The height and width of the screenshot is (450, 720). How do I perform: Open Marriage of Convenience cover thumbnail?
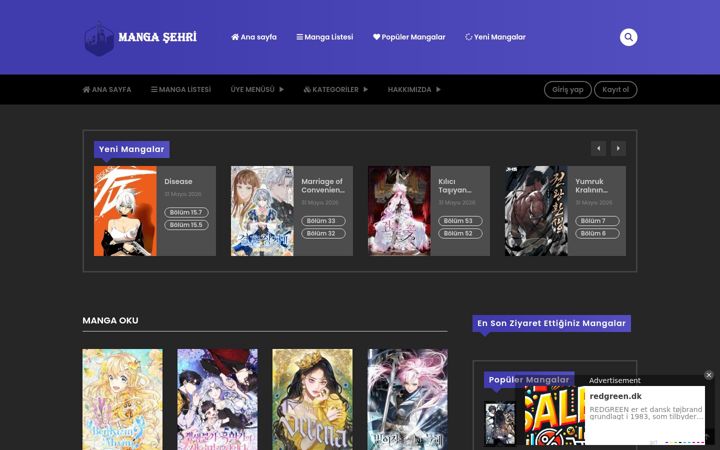262,211
